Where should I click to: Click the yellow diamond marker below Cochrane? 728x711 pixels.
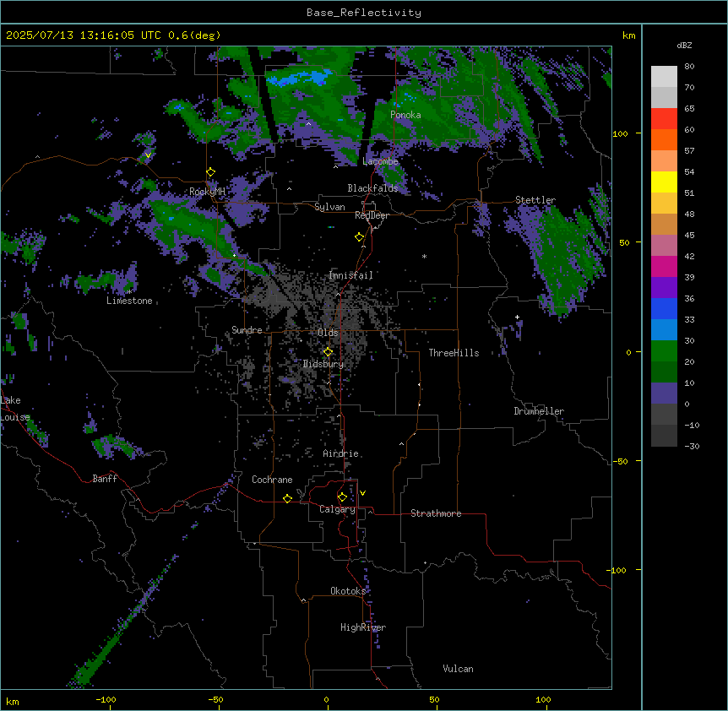(x=287, y=498)
